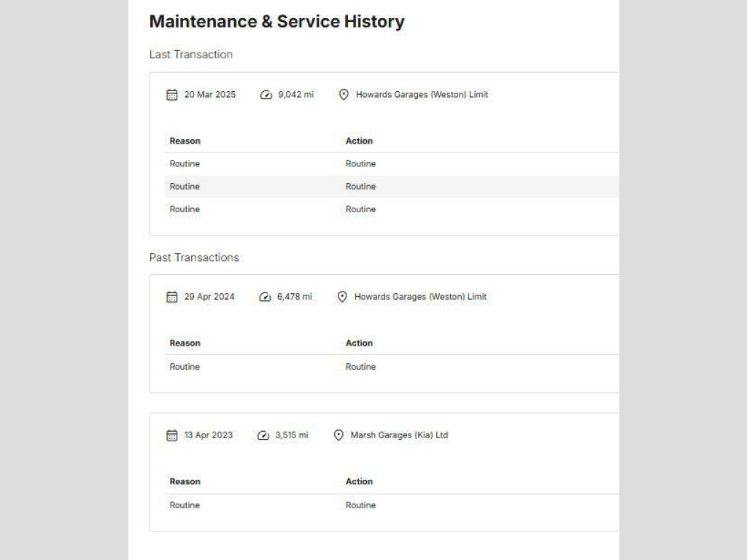Click the Last Transaction section label

(191, 55)
